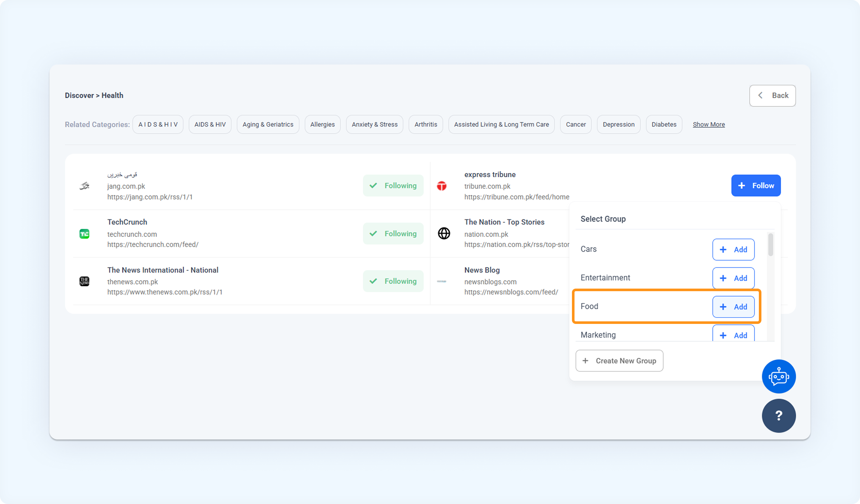Click the newsnblogs.com domain text
The image size is (860, 504).
point(490,282)
